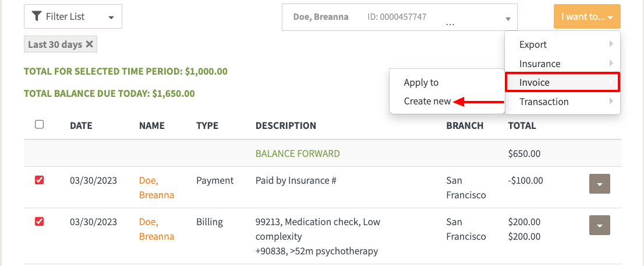Click the Balance Forward row label
The height and width of the screenshot is (266, 644).
coord(298,153)
